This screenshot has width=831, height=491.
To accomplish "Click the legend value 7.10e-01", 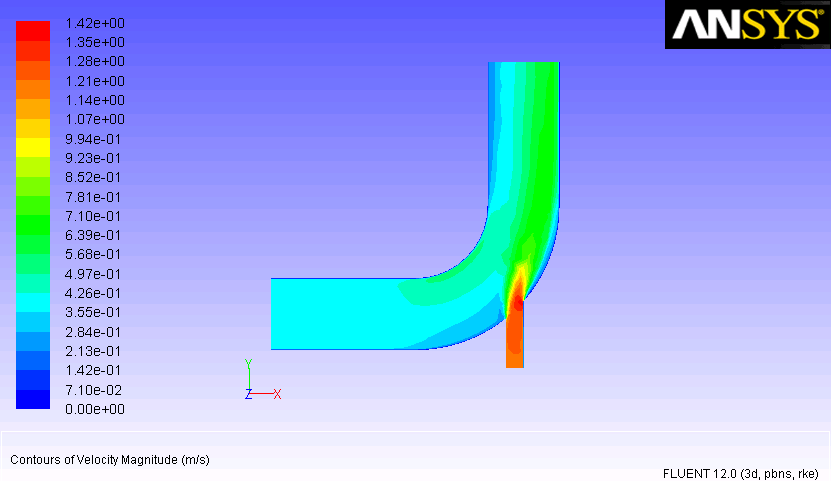I will tap(93, 216).
